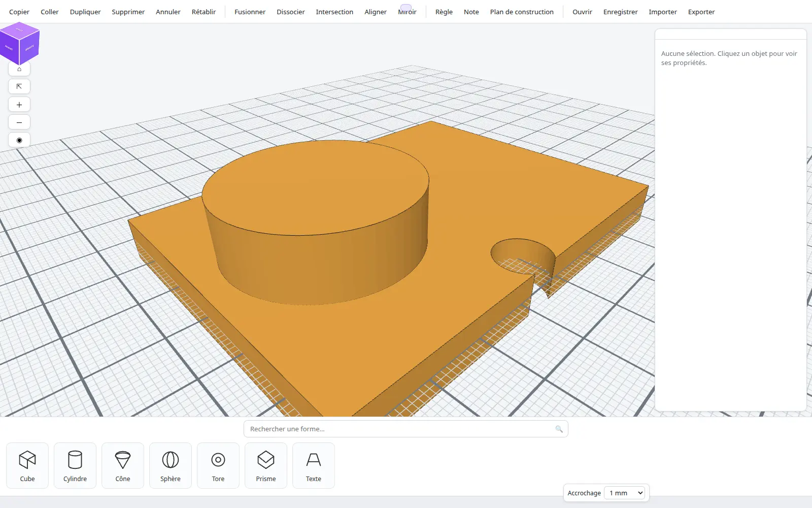Zoom in with the plus button
This screenshot has width=812, height=508.
coord(19,105)
